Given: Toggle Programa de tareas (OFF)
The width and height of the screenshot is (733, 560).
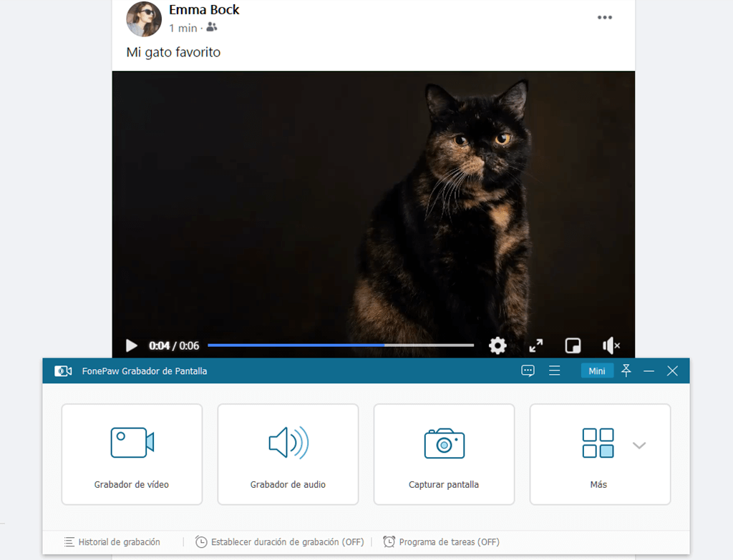Looking at the screenshot, I should click(x=441, y=542).
